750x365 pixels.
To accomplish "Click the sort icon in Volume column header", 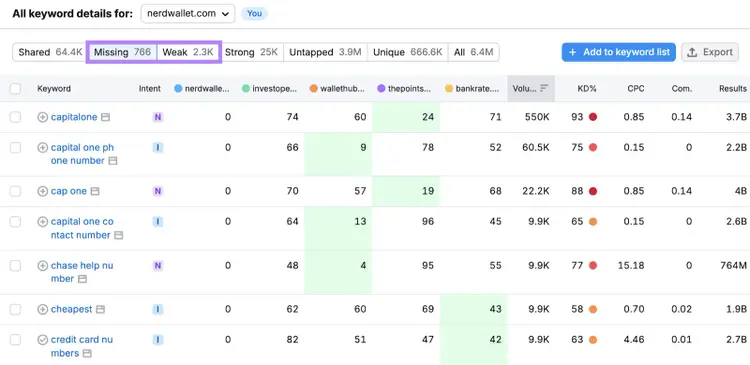I will (544, 88).
